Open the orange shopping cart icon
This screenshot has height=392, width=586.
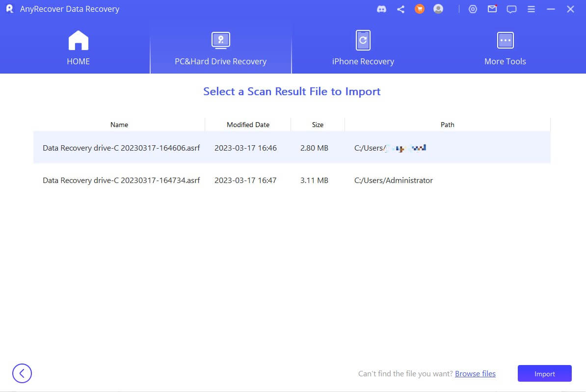(x=419, y=9)
